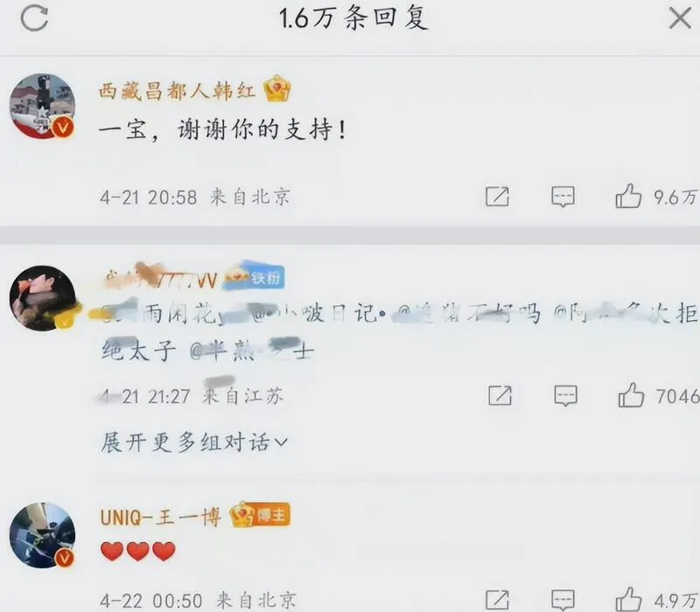The height and width of the screenshot is (612, 700).
Task: Like 韩红's comment with 9.6万 likes
Action: [x=628, y=196]
